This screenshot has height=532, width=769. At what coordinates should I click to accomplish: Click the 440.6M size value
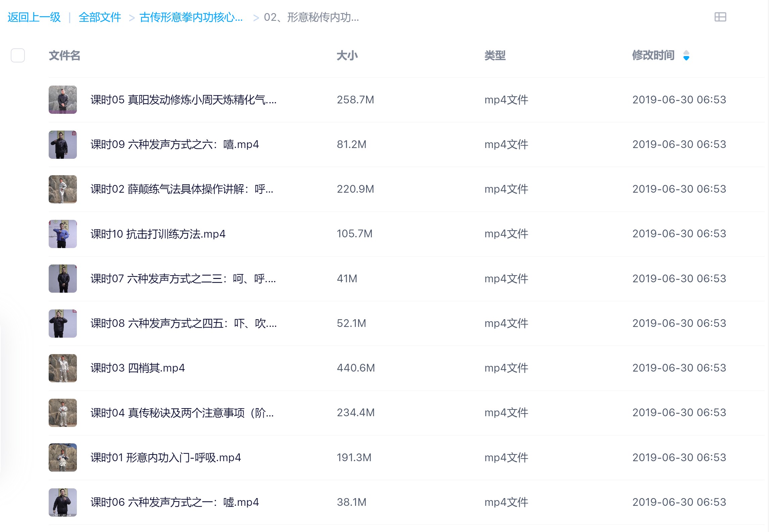pos(356,368)
